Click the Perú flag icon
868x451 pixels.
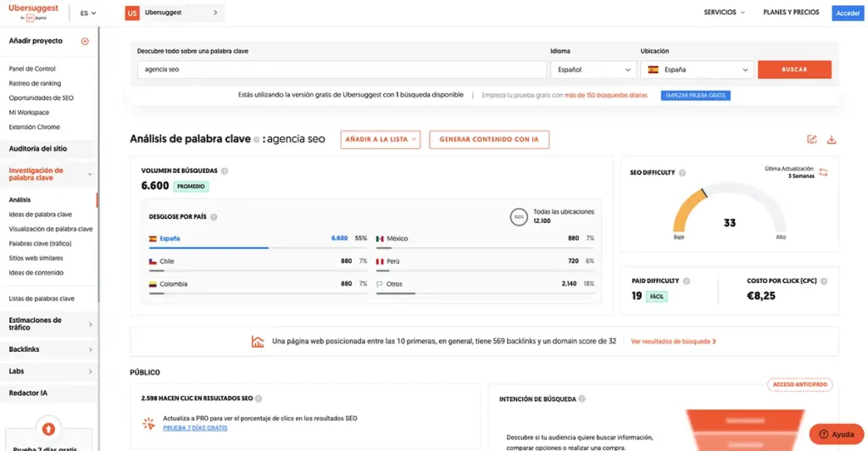click(380, 261)
